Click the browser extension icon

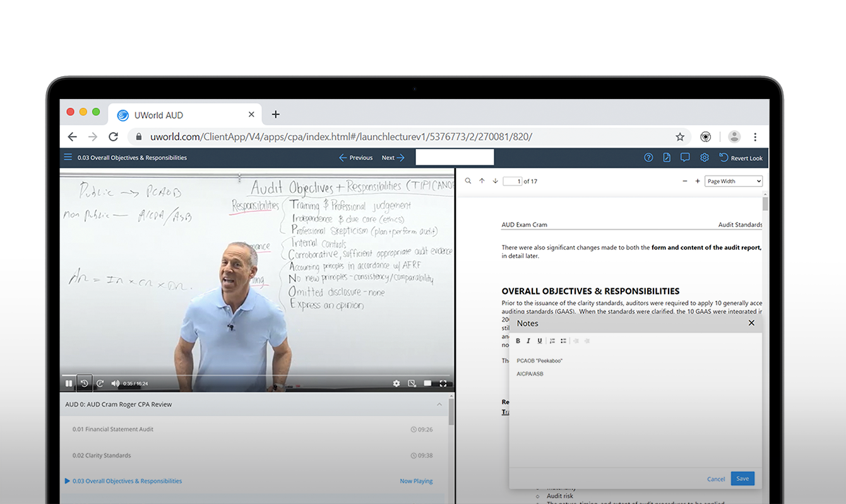[x=706, y=137]
